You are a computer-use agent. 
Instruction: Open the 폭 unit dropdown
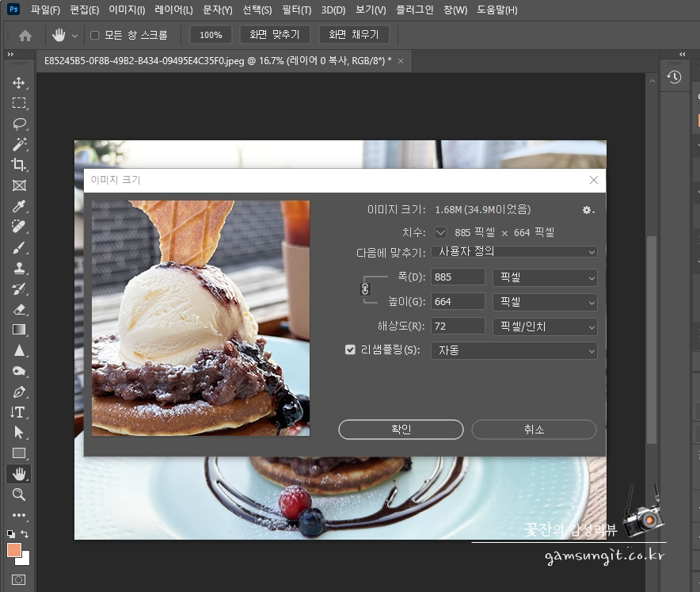point(545,277)
